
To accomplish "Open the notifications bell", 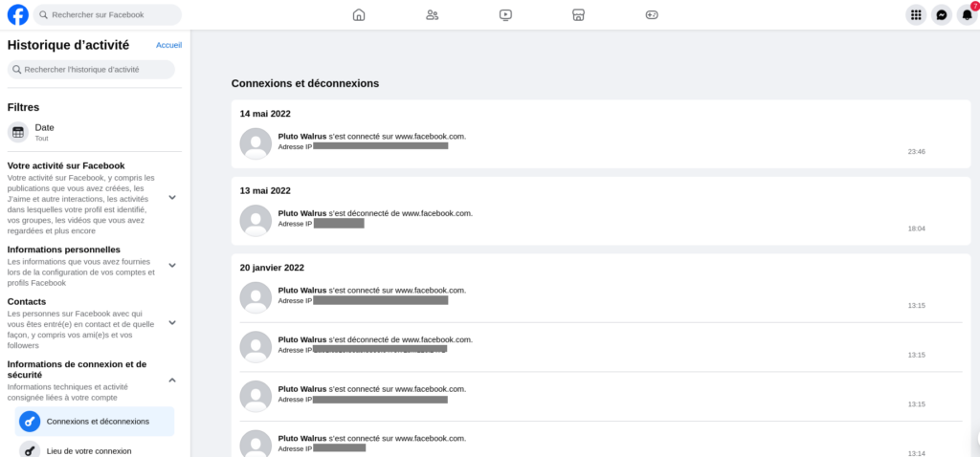I will tap(967, 15).
